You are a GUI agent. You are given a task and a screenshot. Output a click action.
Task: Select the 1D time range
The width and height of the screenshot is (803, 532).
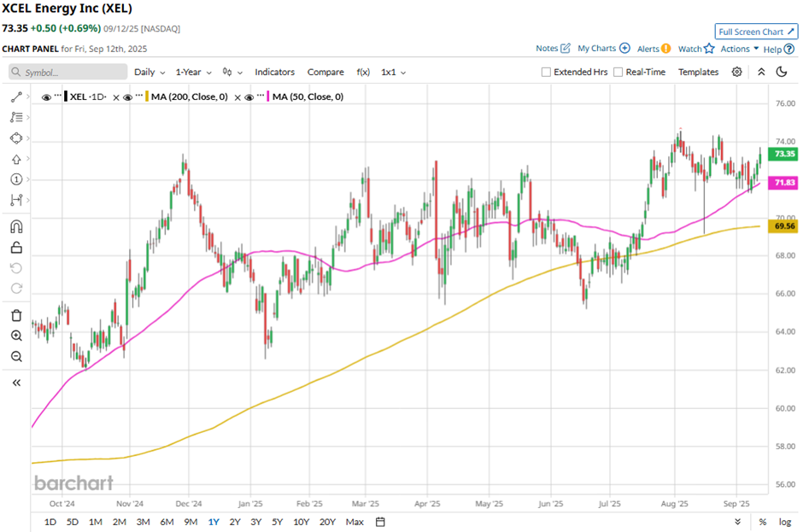point(50,522)
